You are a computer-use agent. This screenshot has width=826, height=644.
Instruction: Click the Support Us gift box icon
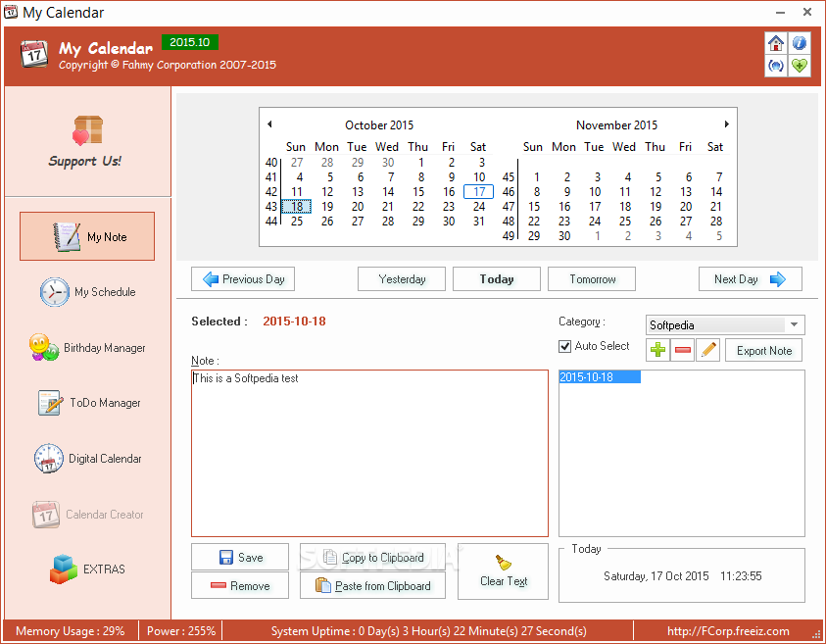(x=88, y=130)
